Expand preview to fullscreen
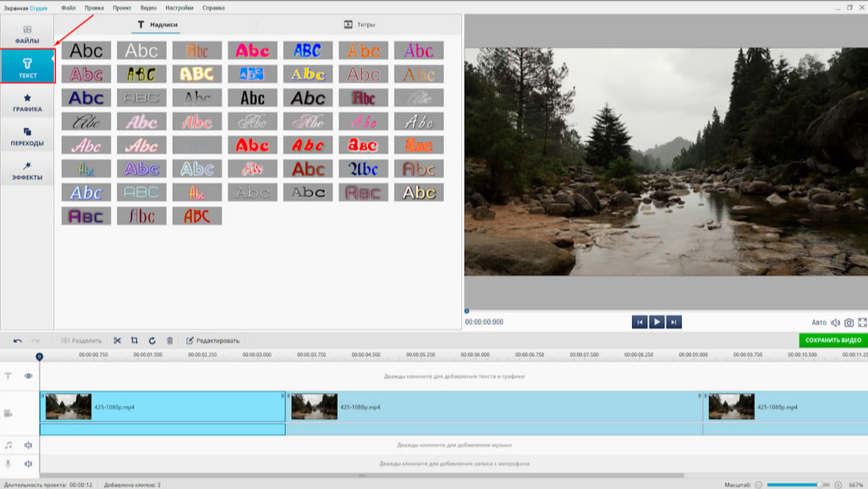 [x=862, y=322]
